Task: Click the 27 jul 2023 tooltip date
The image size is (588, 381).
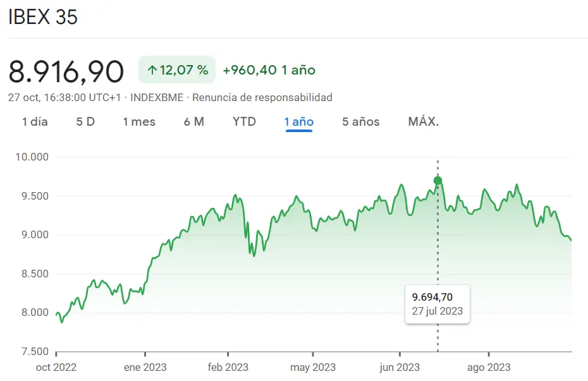Action: [438, 311]
